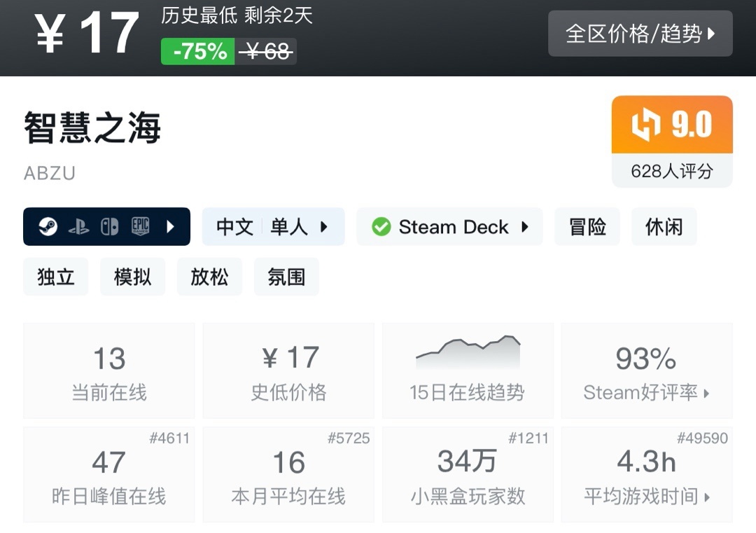Click the Nintendo Switch platform icon
This screenshot has width=756, height=533.
pyautogui.click(x=109, y=227)
